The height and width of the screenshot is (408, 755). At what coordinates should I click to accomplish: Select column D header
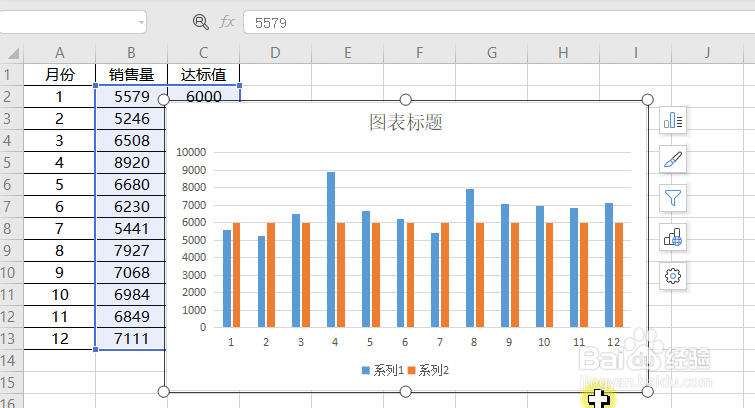(275, 53)
